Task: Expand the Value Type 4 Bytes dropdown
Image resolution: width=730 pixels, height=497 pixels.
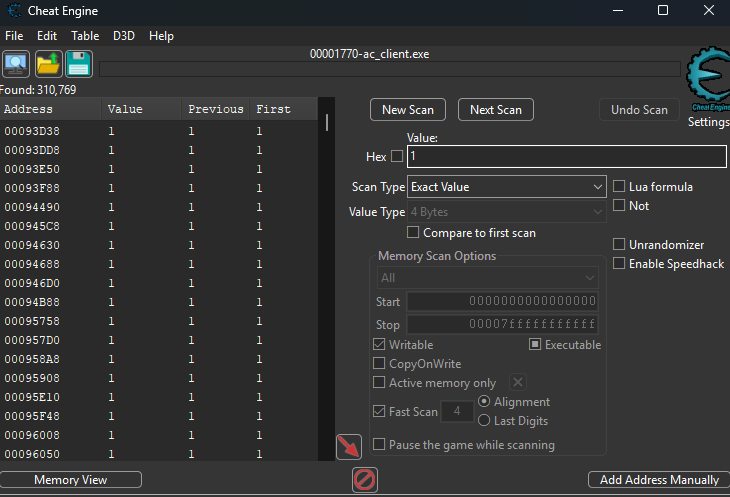Action: (x=507, y=212)
